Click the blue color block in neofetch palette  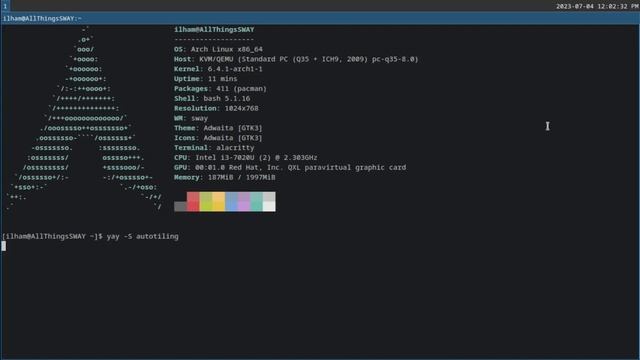pyautogui.click(x=231, y=202)
